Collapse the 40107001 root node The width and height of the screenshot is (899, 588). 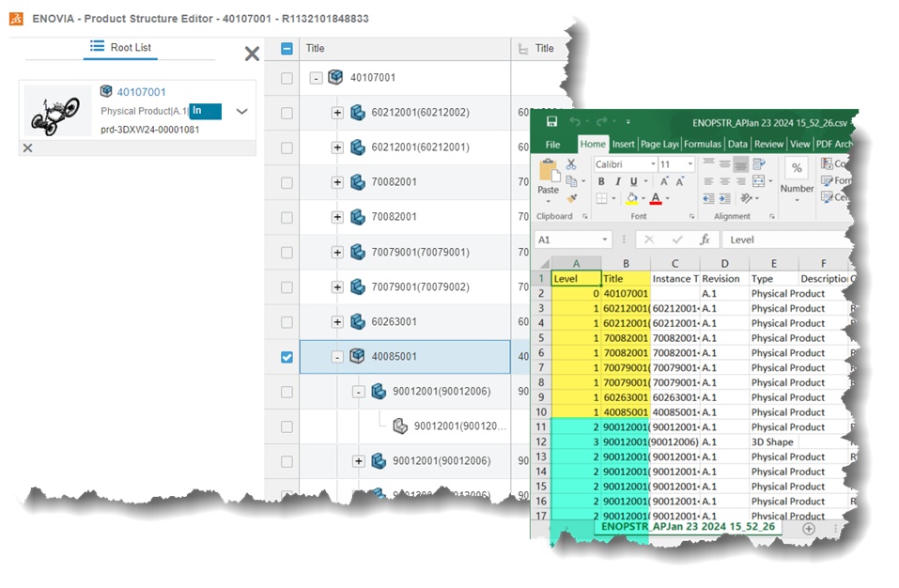[316, 78]
